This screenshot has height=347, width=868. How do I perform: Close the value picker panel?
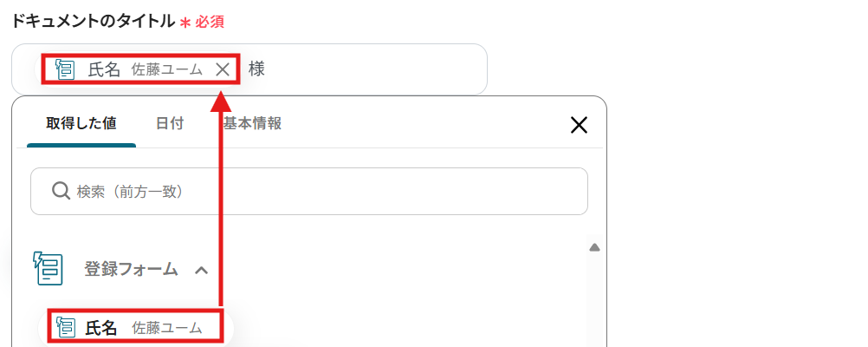[x=579, y=125]
